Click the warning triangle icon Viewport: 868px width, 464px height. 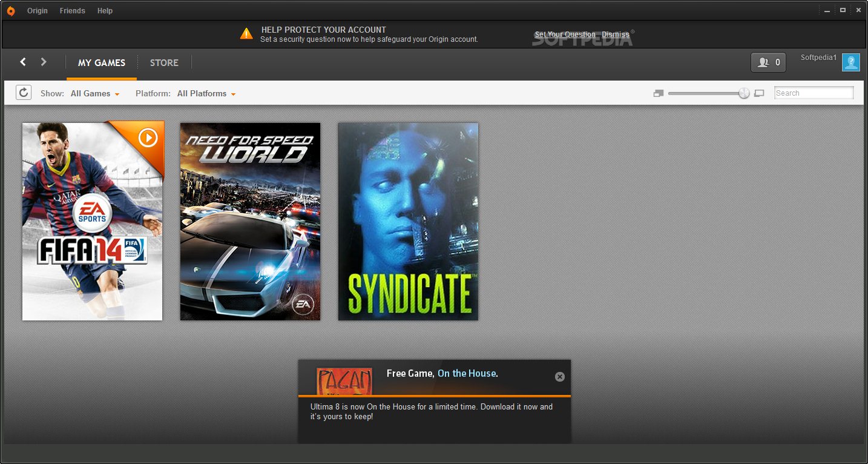pos(246,33)
